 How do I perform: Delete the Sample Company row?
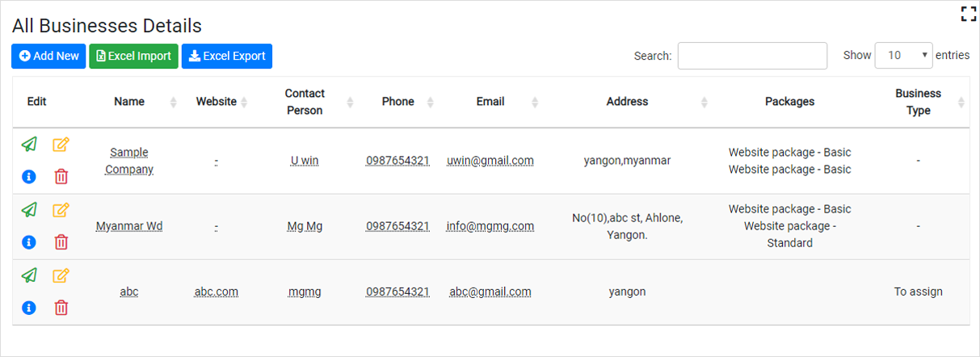coord(61,176)
